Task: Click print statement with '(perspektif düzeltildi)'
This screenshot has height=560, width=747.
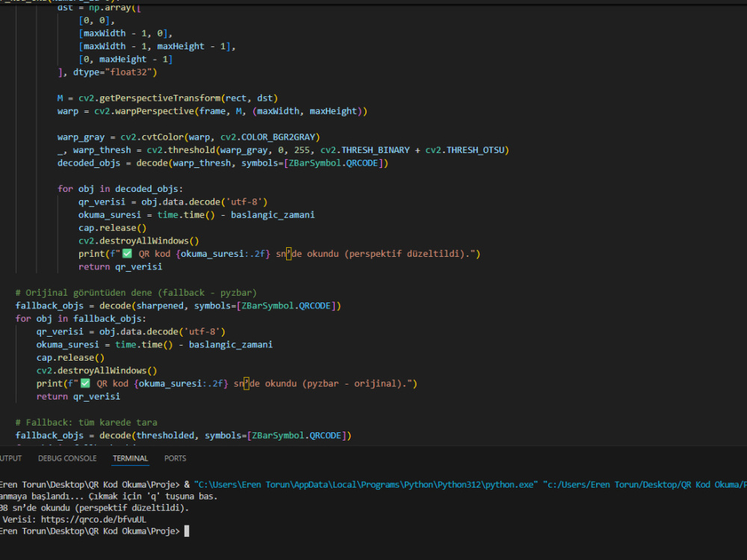Action: (279, 254)
